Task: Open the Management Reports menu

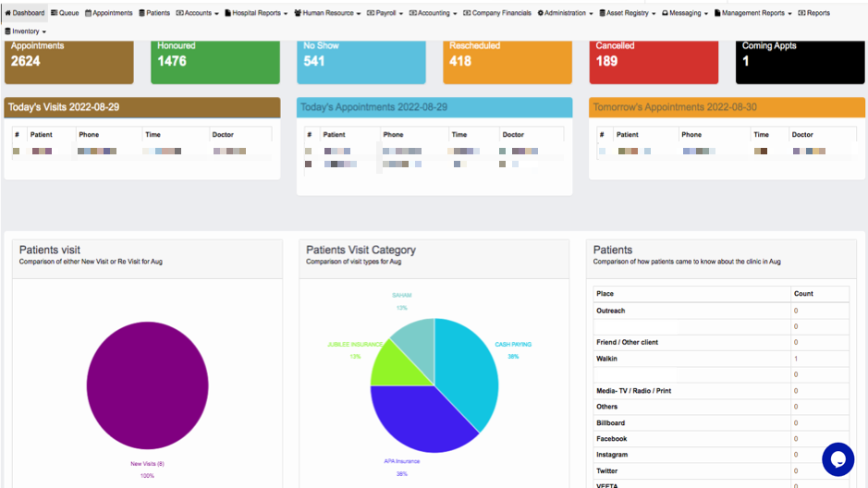Action: [x=752, y=13]
